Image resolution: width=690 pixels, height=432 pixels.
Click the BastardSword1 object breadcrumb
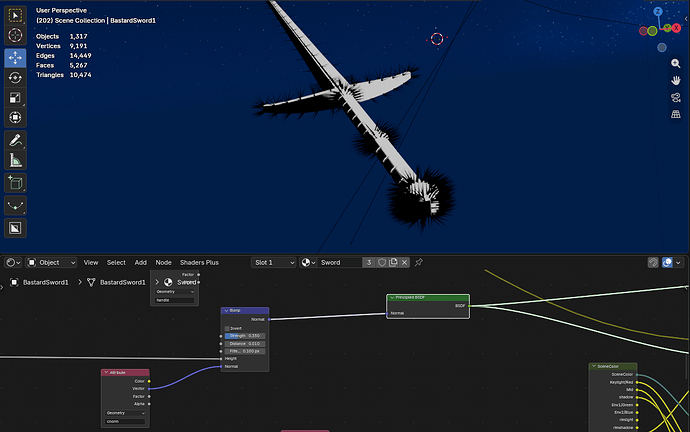click(x=45, y=282)
